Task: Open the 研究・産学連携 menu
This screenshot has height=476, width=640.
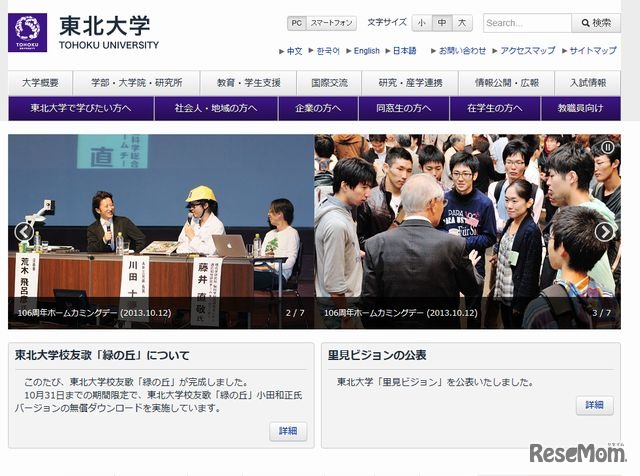Action: (x=410, y=83)
